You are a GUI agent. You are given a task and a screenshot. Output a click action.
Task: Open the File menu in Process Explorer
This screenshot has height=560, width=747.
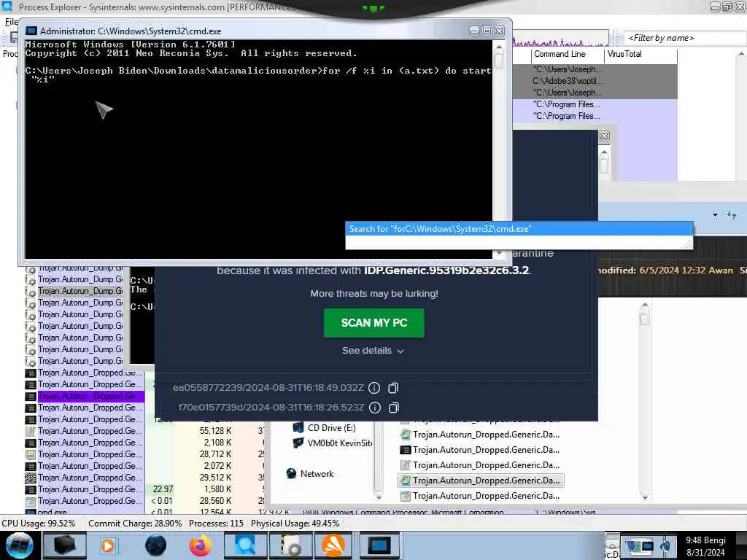[x=10, y=22]
